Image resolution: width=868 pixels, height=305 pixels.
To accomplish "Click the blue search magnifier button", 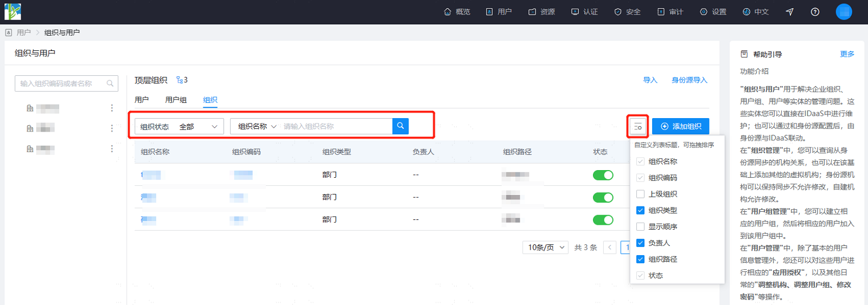I will (x=400, y=126).
